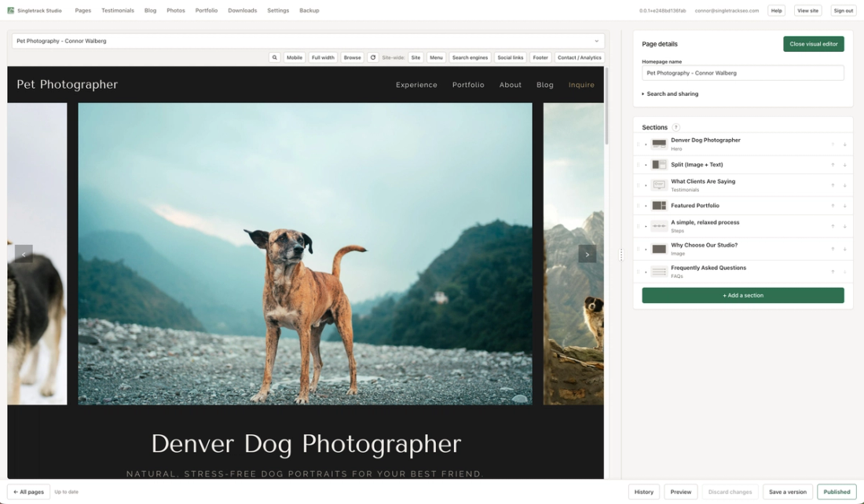Click drag handle of Featured Portfolio row
Image resolution: width=864 pixels, height=504 pixels.
[638, 206]
